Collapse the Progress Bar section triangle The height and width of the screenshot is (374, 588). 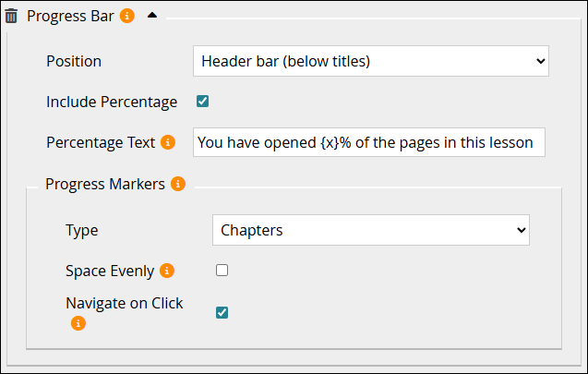tap(152, 16)
